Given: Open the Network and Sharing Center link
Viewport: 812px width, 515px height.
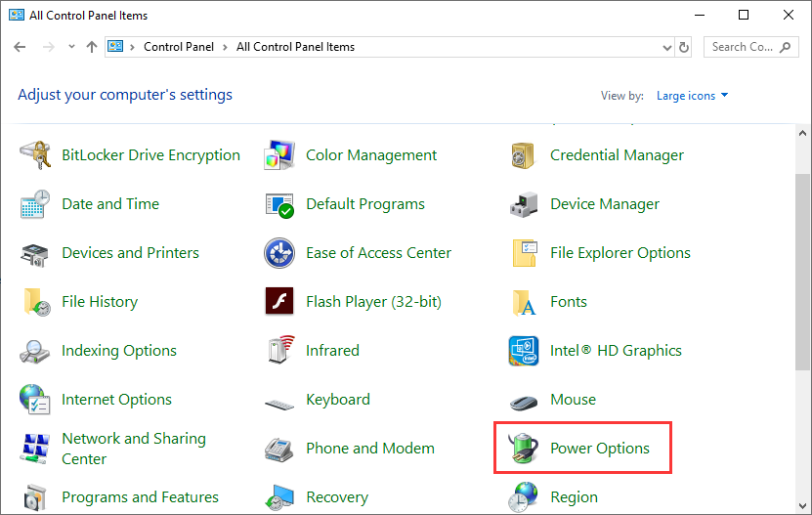Looking at the screenshot, I should (134, 449).
